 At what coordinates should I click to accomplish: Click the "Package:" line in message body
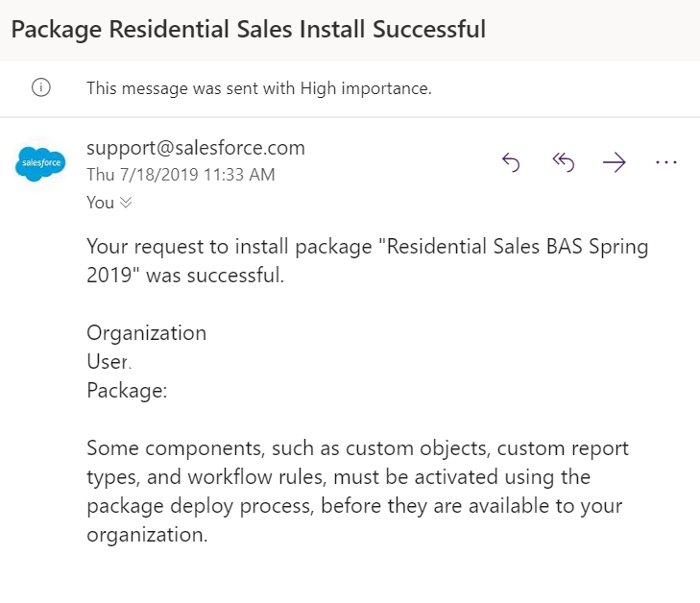click(x=127, y=390)
